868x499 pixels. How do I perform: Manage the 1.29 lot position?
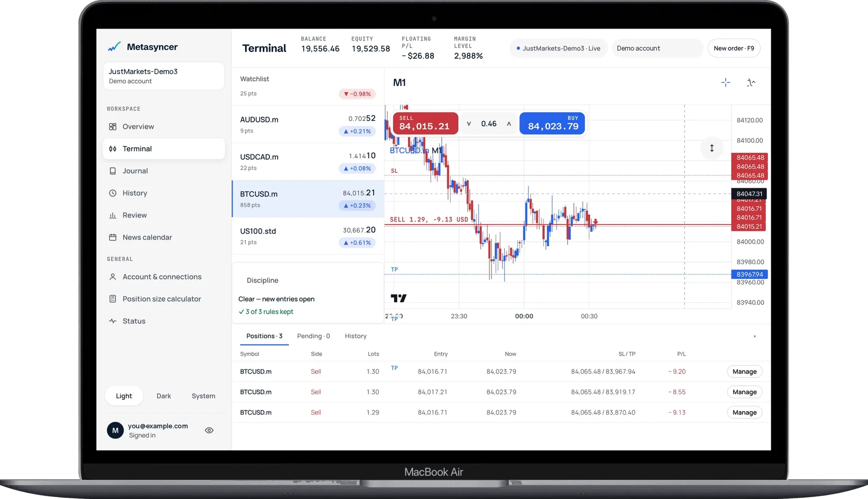[x=744, y=413]
